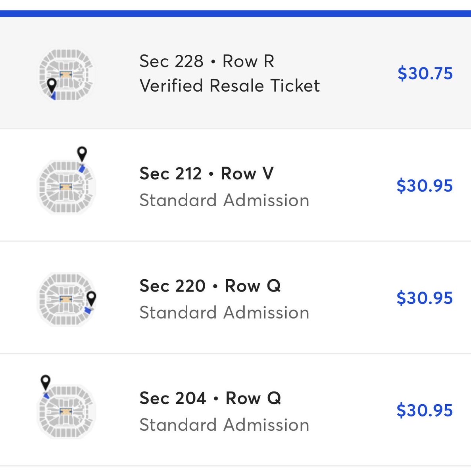Image resolution: width=471 pixels, height=476 pixels.
Task: Open the Sec 228 arena seat map thumbnail
Action: 67,74
